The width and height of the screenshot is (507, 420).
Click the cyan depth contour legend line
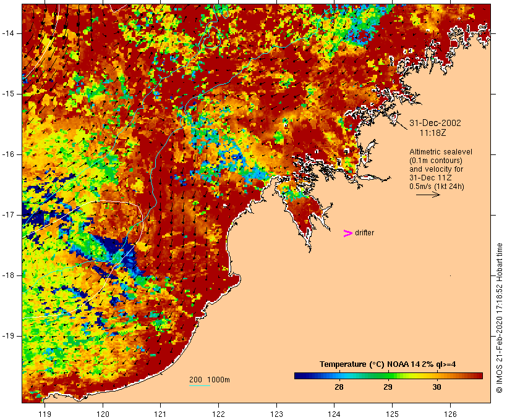[x=200, y=385]
